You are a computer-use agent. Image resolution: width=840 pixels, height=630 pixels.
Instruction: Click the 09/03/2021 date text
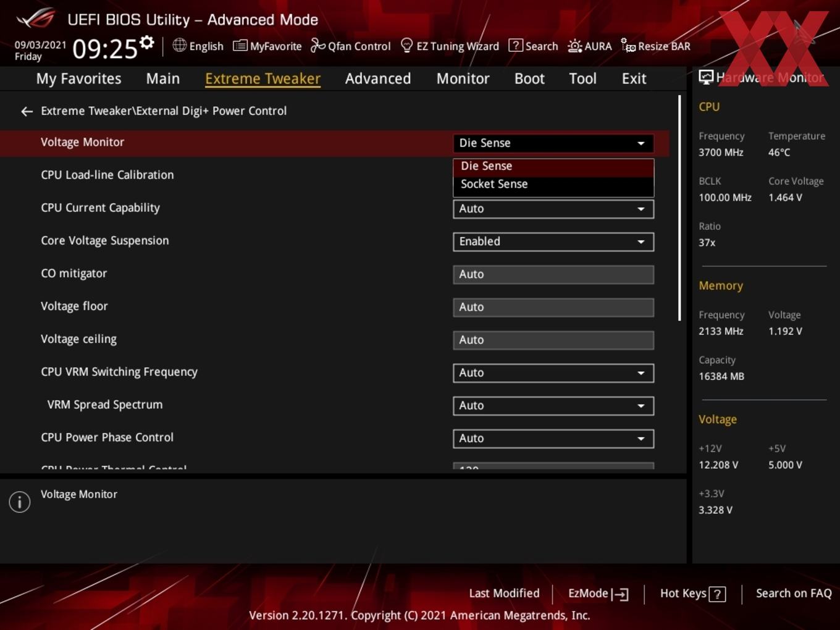click(x=40, y=45)
